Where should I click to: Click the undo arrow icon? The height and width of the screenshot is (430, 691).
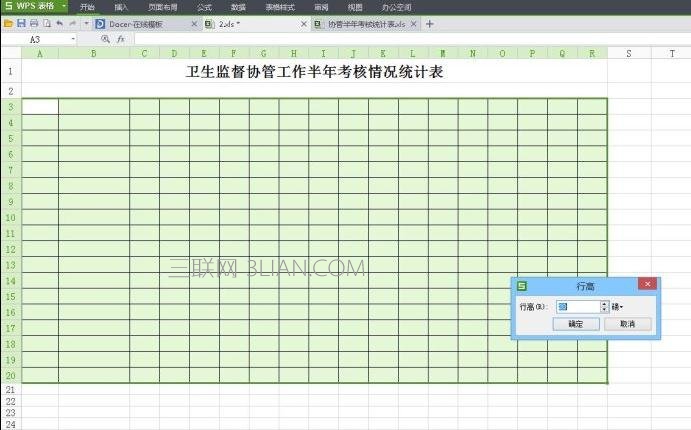[59, 23]
